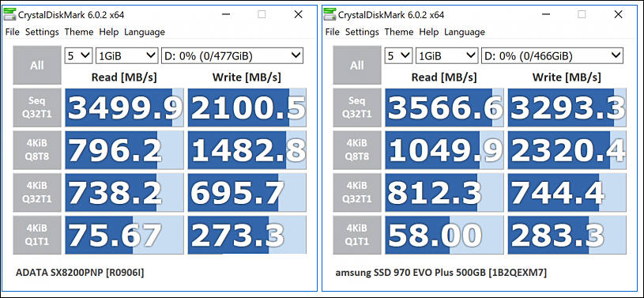The width and height of the screenshot is (644, 298).
Task: Click Read [MB/s] header in Samsung window
Action: [444, 77]
